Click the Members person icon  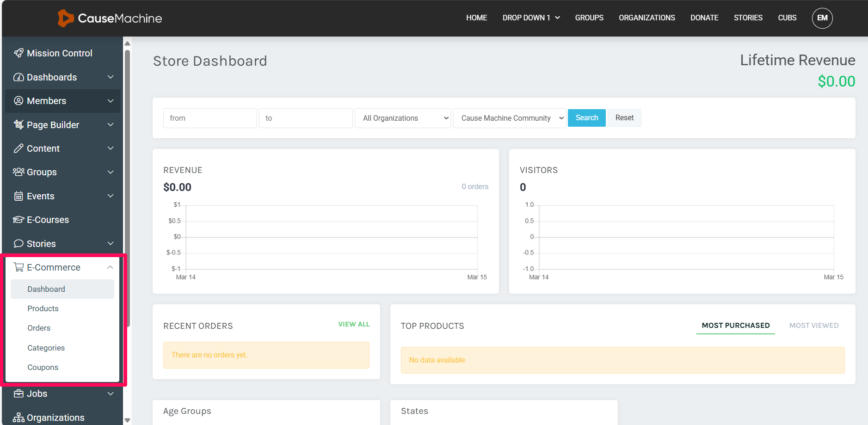pos(18,101)
